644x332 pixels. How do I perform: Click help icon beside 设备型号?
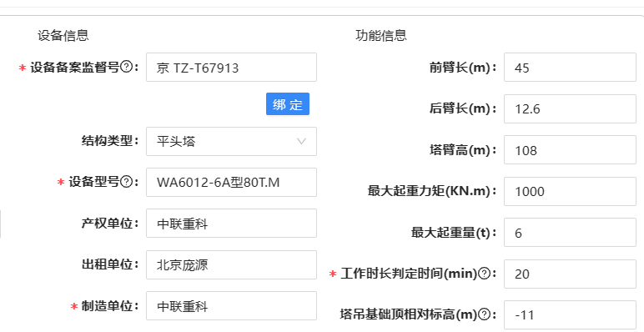tap(127, 181)
